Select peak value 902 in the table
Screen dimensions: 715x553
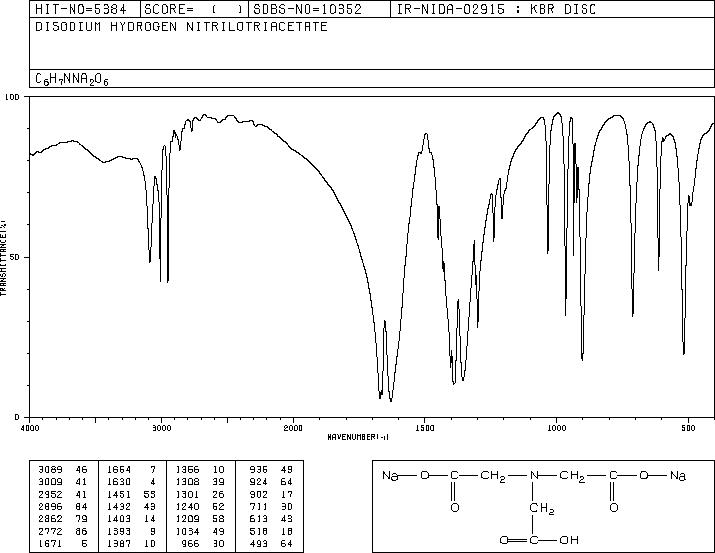[259, 494]
